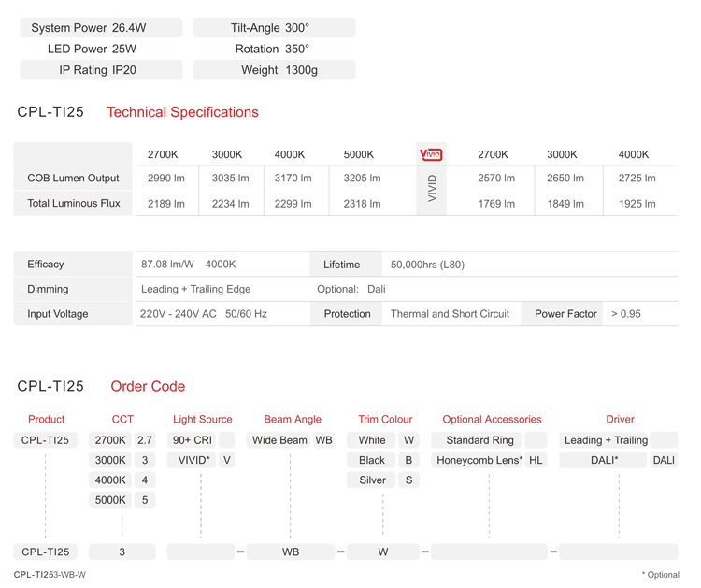Select the 2189 lm cell
The width and height of the screenshot is (701, 588).
[165, 204]
